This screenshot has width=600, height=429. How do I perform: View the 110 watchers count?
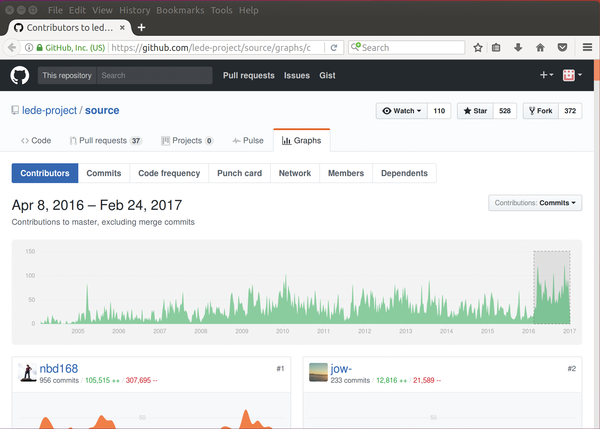tap(439, 111)
